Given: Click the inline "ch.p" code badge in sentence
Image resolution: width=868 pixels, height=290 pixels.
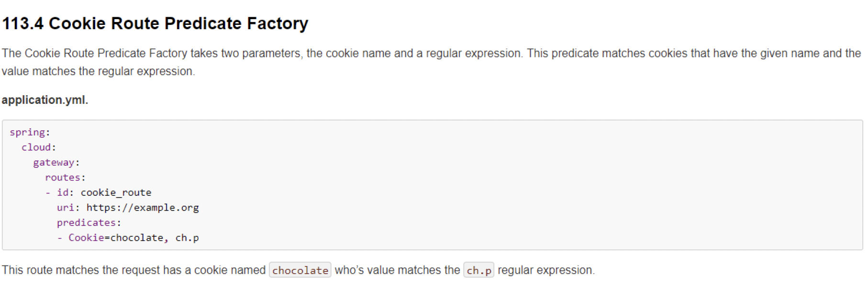Looking at the screenshot, I should (x=479, y=270).
